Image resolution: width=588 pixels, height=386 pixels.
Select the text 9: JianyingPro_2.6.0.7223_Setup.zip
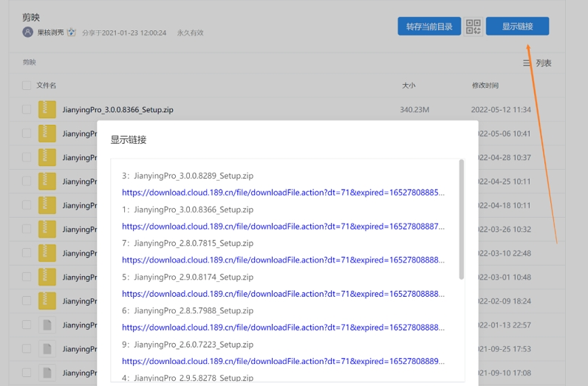click(188, 345)
